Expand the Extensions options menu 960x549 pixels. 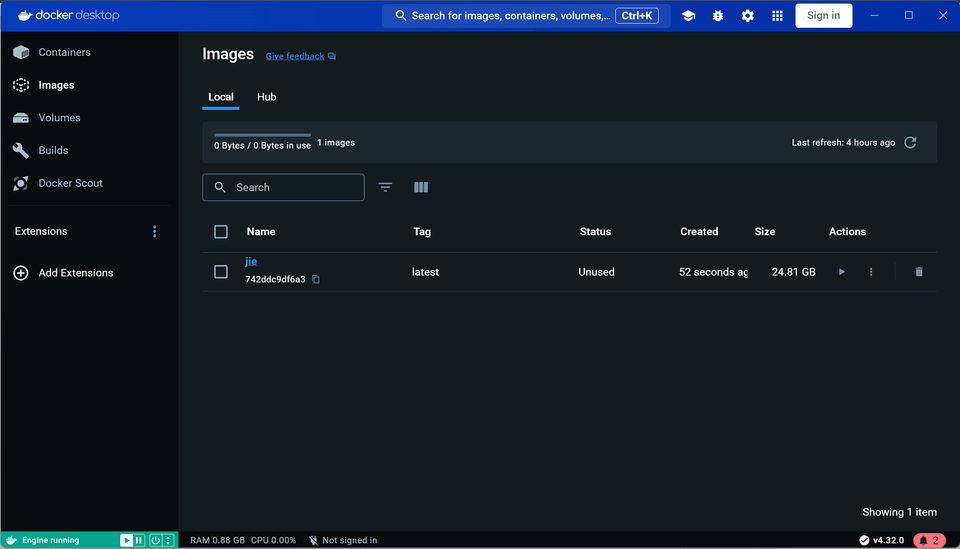click(154, 231)
